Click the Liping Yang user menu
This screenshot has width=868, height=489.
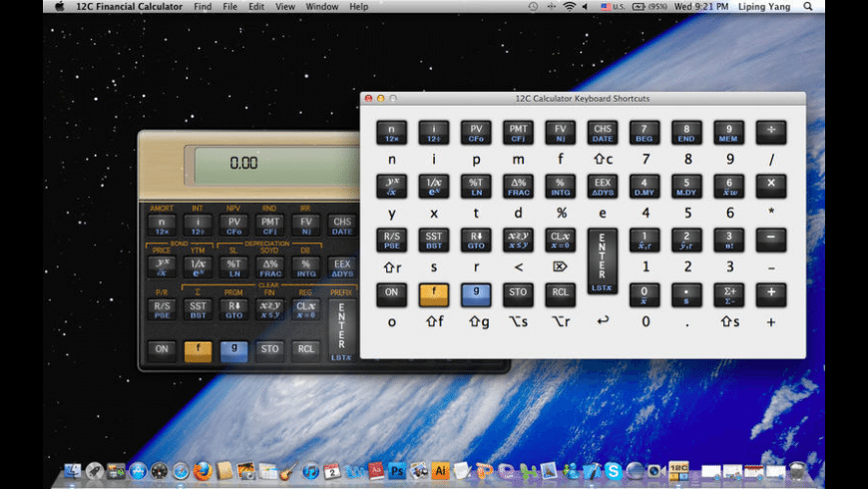tap(764, 7)
